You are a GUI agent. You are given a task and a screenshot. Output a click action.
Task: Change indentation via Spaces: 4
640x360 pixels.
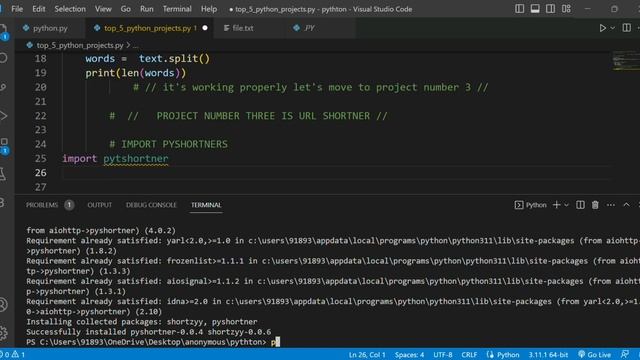[409, 355]
